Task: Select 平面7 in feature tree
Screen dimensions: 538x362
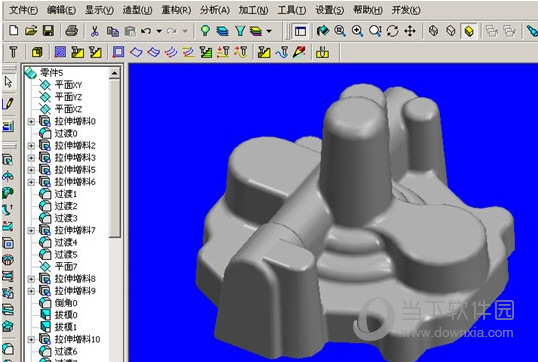Action: click(66, 267)
